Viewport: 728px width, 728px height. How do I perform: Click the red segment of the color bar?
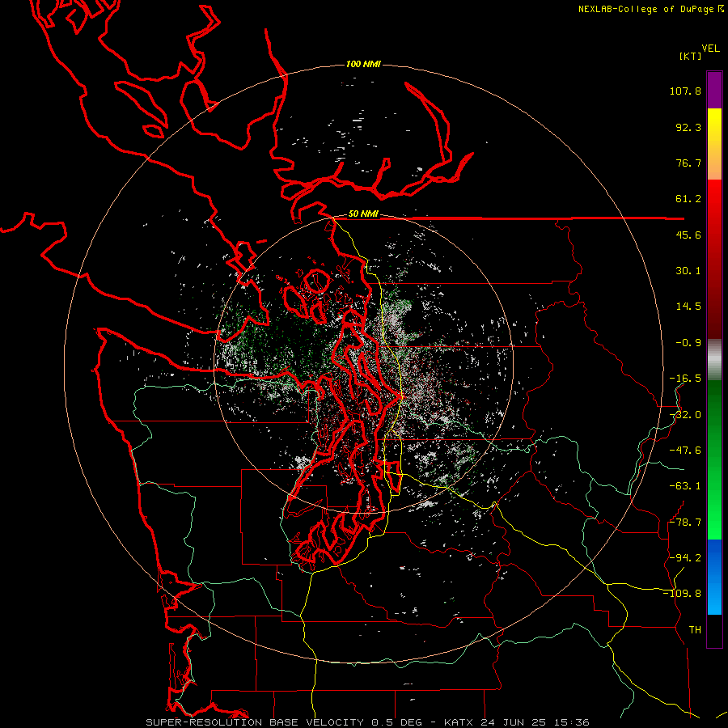click(x=714, y=259)
